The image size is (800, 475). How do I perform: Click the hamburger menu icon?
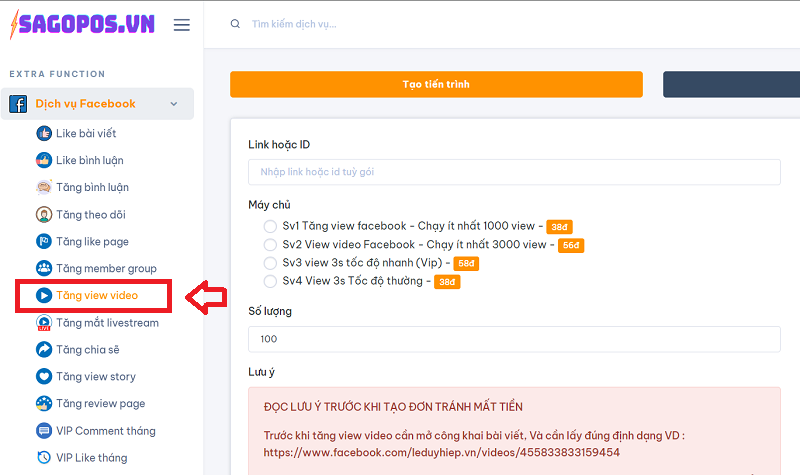(181, 25)
